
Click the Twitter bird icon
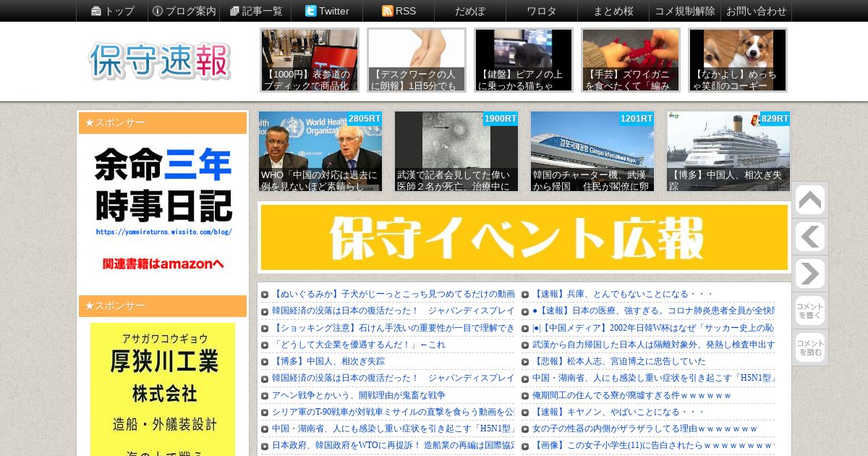click(x=310, y=11)
